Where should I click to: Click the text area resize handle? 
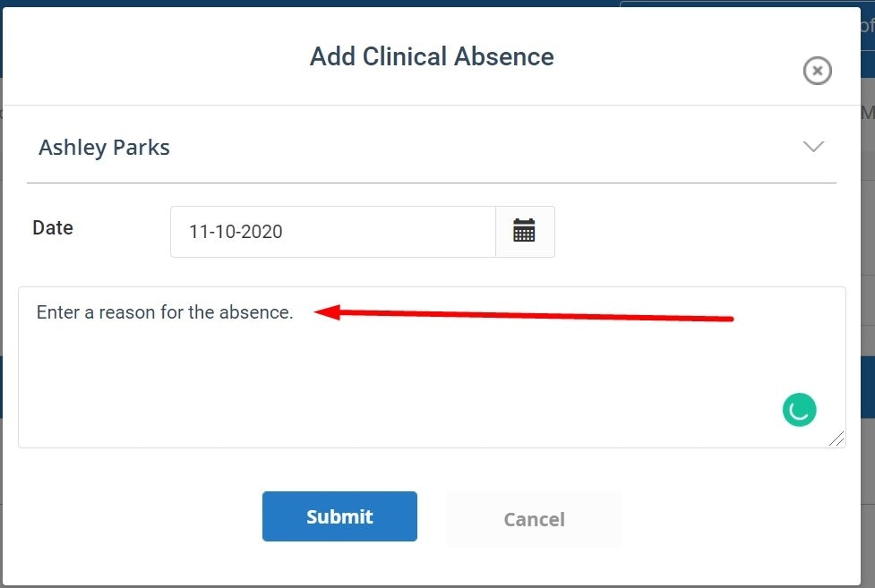tap(836, 439)
